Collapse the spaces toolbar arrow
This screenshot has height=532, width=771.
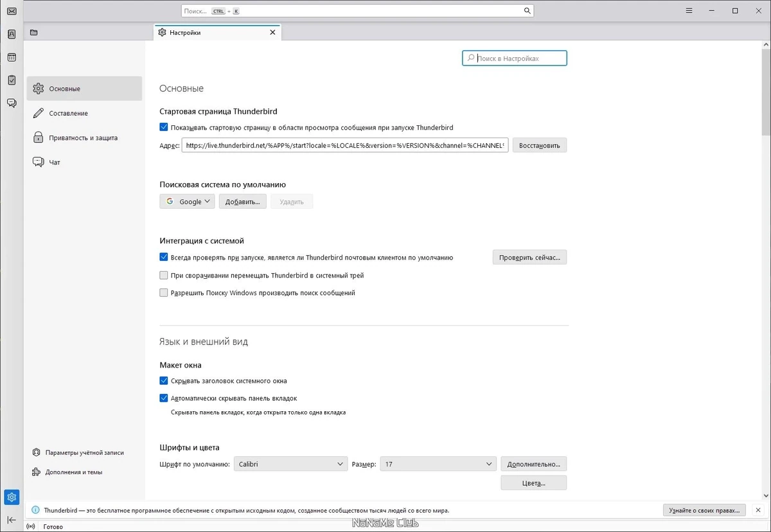tap(12, 519)
